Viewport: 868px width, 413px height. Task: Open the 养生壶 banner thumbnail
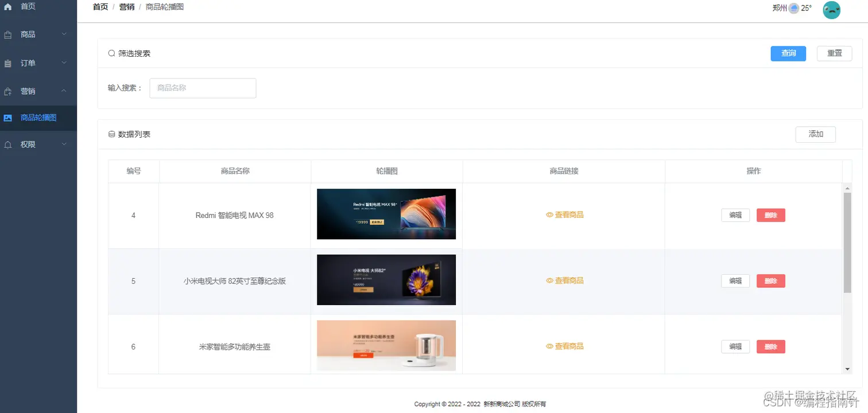pos(386,345)
